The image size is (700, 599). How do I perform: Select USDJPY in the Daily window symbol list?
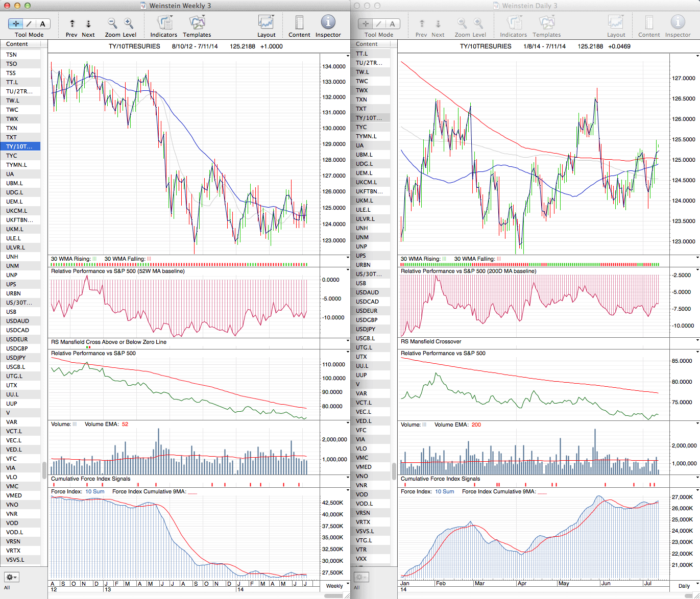tap(366, 329)
